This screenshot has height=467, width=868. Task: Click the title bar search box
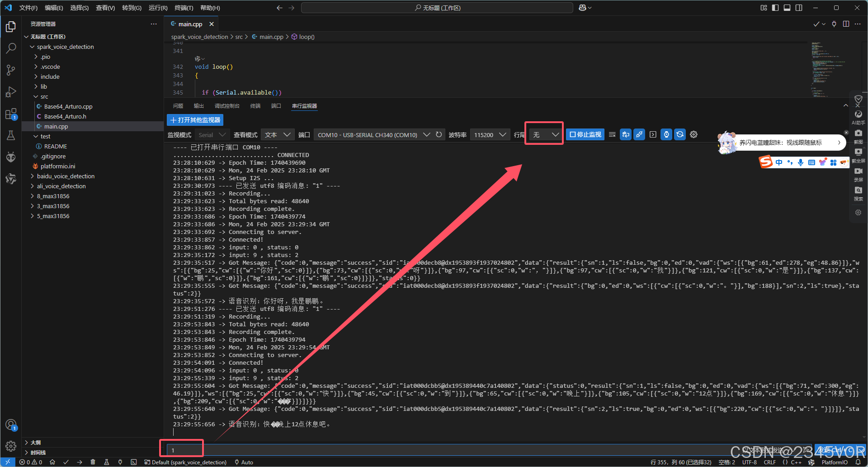point(437,8)
